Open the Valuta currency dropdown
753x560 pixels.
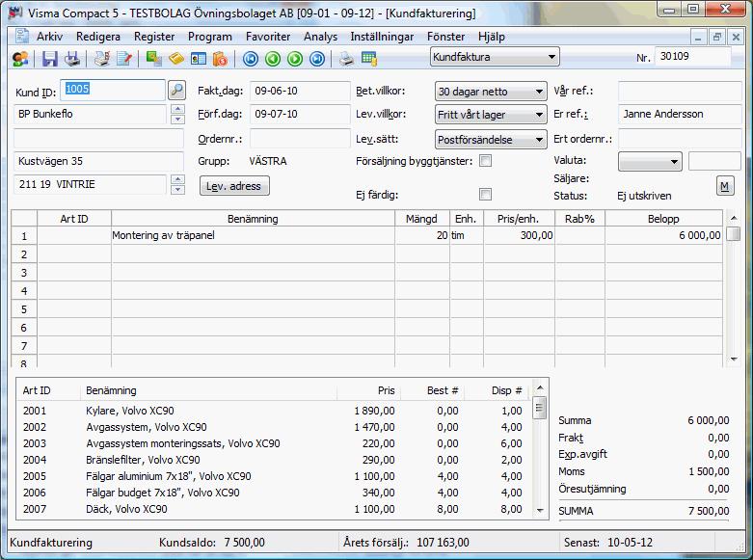[650, 161]
